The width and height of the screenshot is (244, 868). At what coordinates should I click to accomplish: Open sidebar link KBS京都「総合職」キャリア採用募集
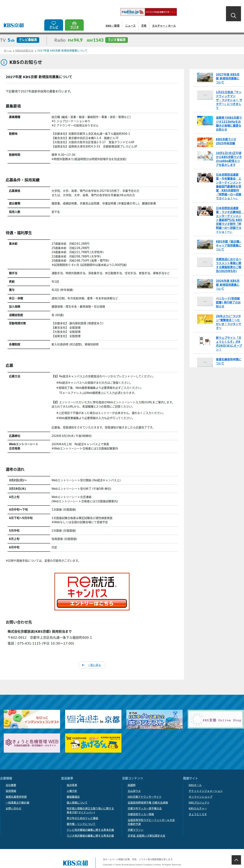[x=229, y=246]
